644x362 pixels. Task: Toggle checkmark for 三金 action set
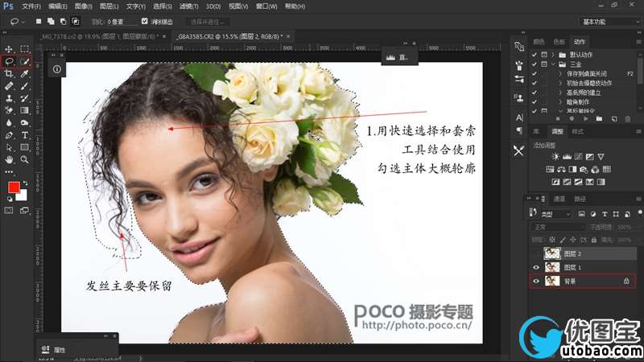pos(534,64)
